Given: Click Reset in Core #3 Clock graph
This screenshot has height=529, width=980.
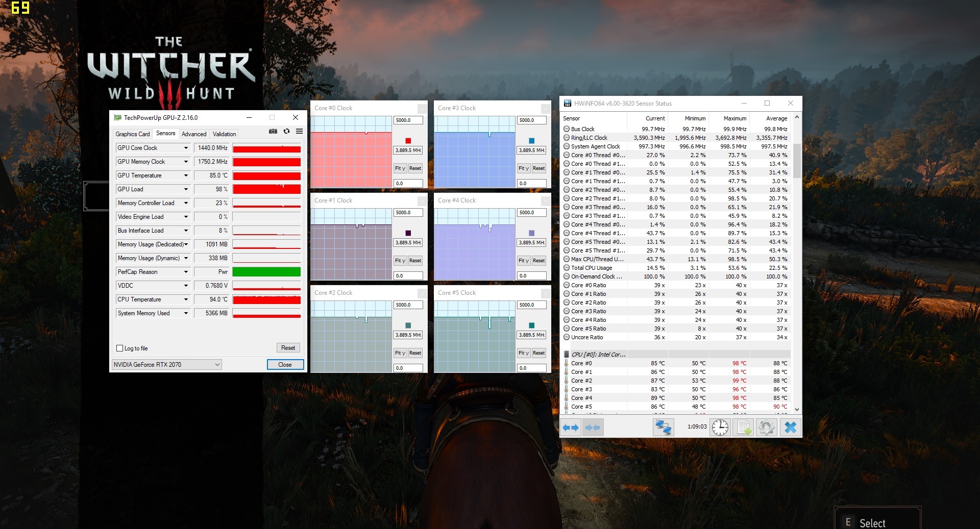Looking at the screenshot, I should click(538, 168).
